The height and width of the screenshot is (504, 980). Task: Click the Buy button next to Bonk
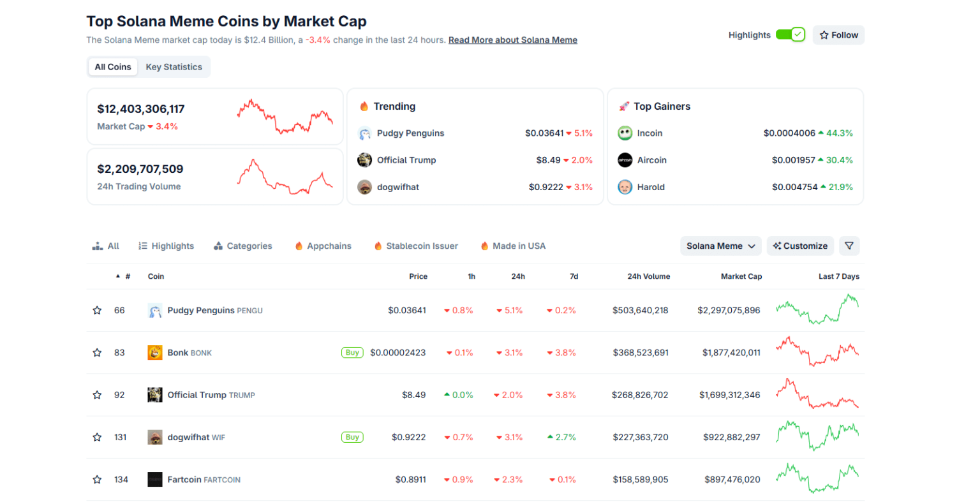tap(352, 352)
